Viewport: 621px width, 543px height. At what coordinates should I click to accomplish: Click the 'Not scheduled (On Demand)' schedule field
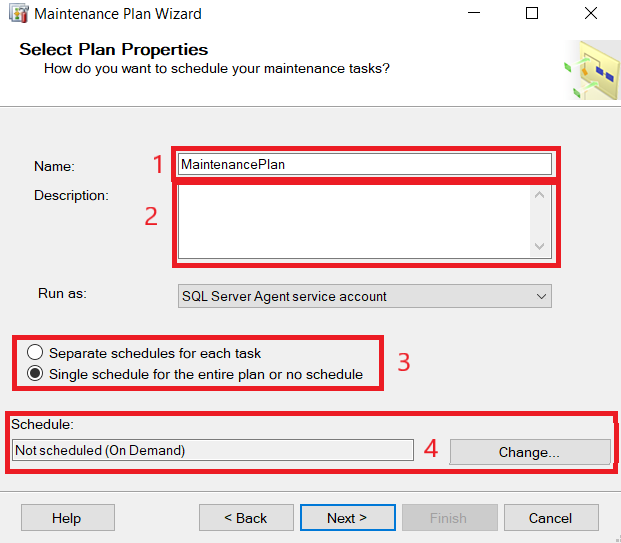(x=212, y=451)
